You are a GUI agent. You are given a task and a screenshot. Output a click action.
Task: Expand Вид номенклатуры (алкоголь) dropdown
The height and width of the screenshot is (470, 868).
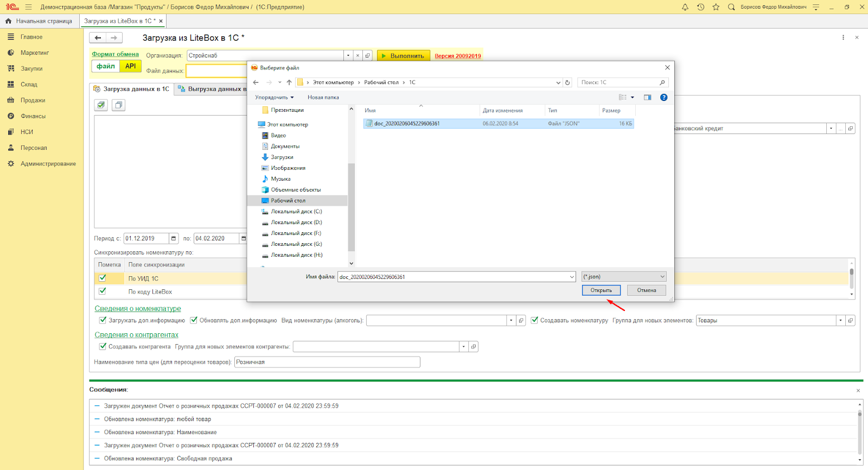pyautogui.click(x=511, y=320)
